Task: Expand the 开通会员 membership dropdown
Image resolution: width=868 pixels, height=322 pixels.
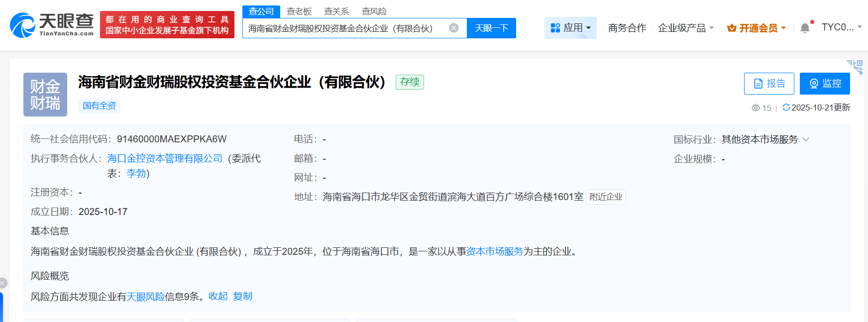Action: point(757,28)
